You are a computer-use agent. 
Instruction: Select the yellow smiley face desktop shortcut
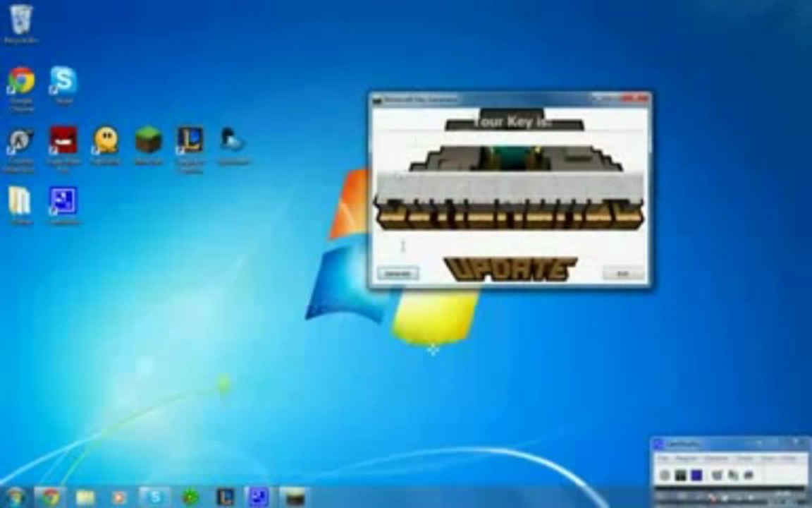(106, 141)
